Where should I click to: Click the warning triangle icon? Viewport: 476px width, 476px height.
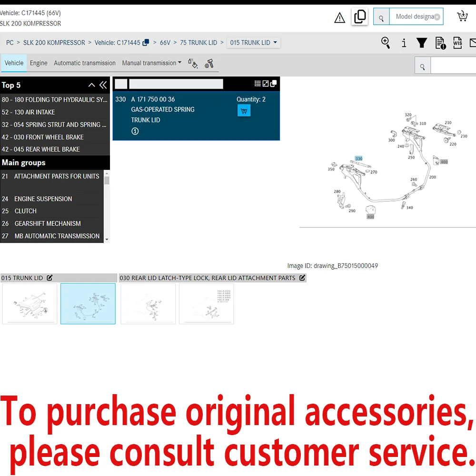[339, 18]
